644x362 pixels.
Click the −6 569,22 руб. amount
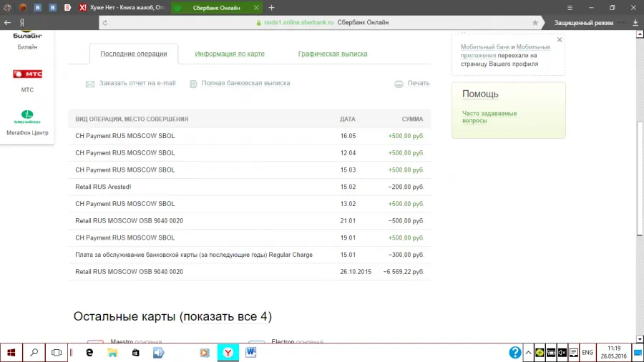click(x=404, y=272)
